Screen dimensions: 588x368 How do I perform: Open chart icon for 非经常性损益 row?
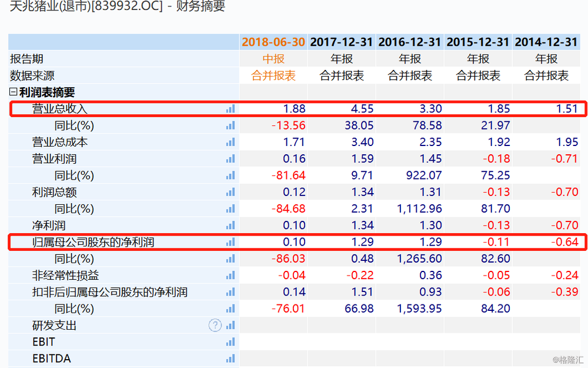[230, 275]
